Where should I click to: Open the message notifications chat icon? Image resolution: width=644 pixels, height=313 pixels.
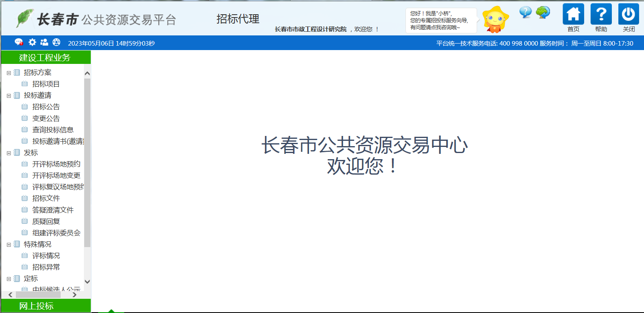pos(19,42)
